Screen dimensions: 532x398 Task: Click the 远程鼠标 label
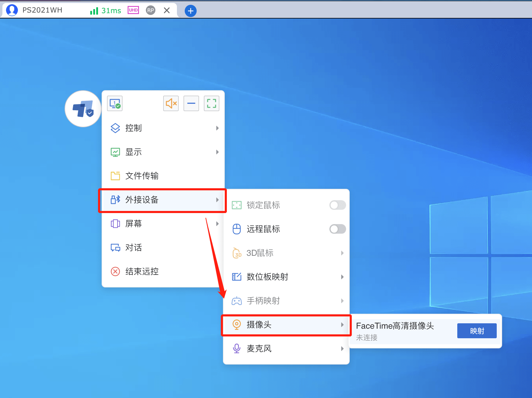pos(263,229)
